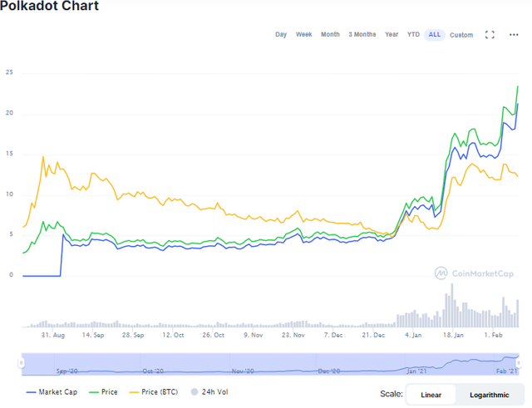Click the 4. Jan axis label
The image size is (532, 408).
(413, 335)
